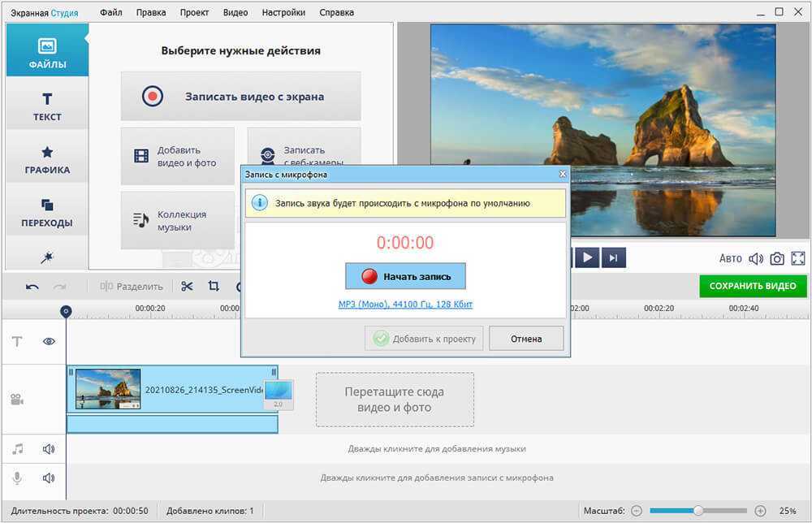
Task: Select the scissors cut tool
Action: [x=187, y=286]
